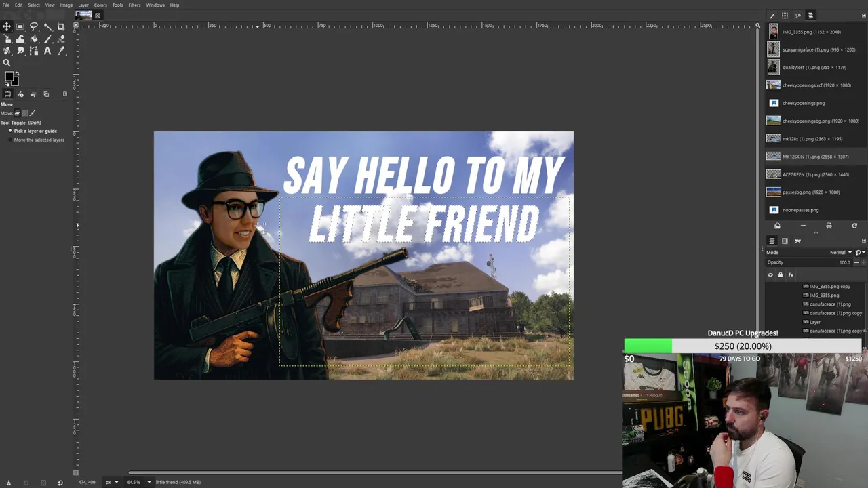Select the Paths tool
Viewport: 868px width, 488px height.
coord(34,51)
